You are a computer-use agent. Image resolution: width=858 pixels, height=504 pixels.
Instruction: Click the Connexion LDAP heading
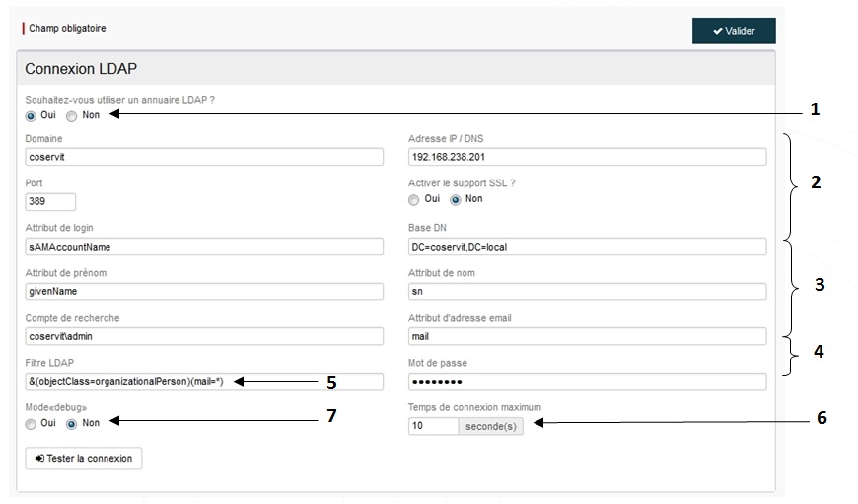[81, 69]
